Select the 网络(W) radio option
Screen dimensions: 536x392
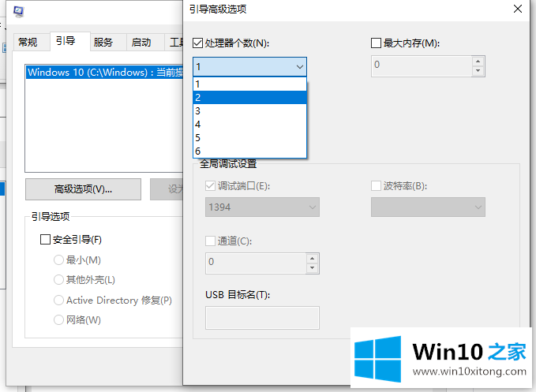[x=58, y=320]
